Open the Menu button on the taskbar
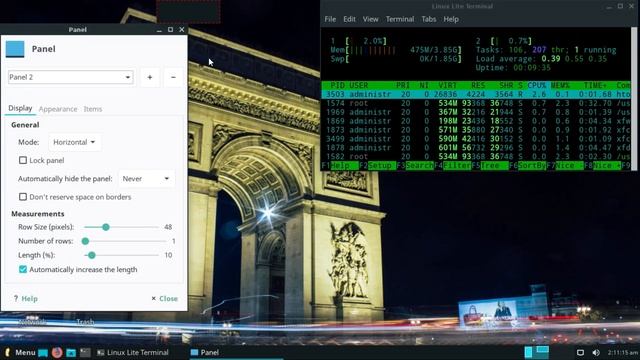Viewport: 640px width, 360px height. [20, 352]
